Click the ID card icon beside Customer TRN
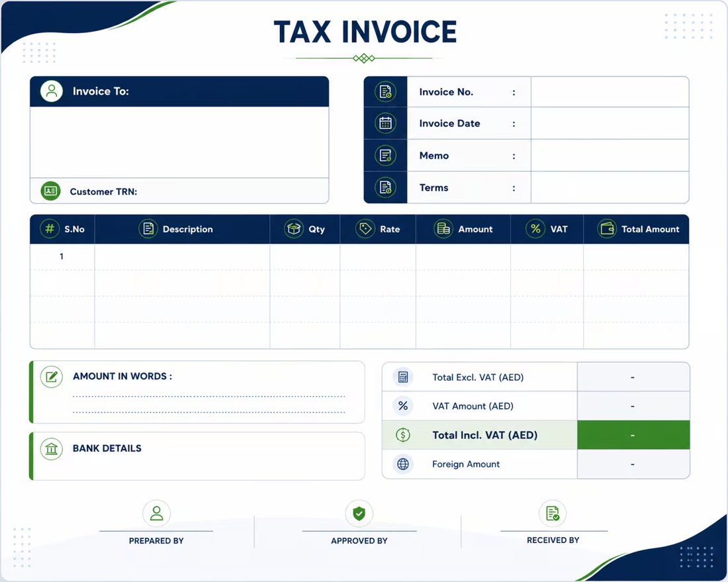The image size is (728, 582). click(x=50, y=190)
